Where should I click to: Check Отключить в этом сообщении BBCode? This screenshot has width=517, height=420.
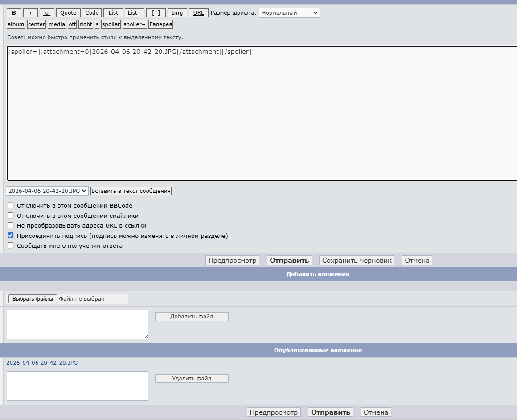tap(11, 206)
